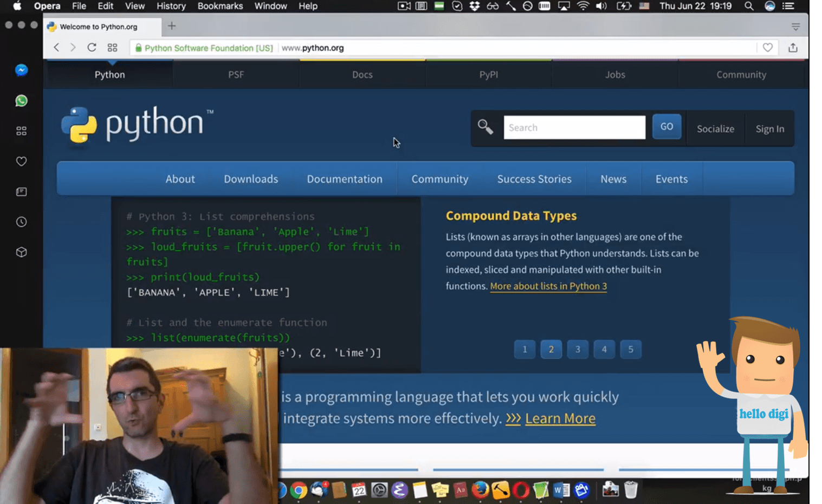Show code slide 3
Viewport: 822px width, 504px height.
pyautogui.click(x=578, y=349)
